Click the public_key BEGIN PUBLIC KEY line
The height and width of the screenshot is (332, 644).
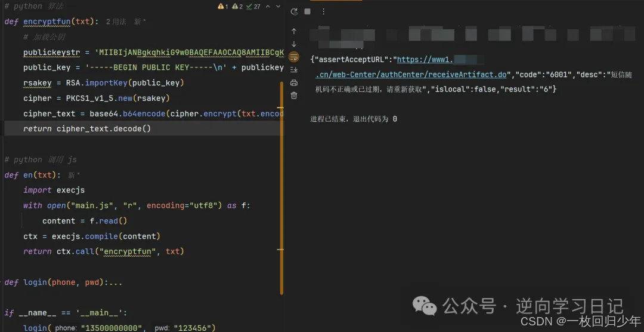click(153, 67)
